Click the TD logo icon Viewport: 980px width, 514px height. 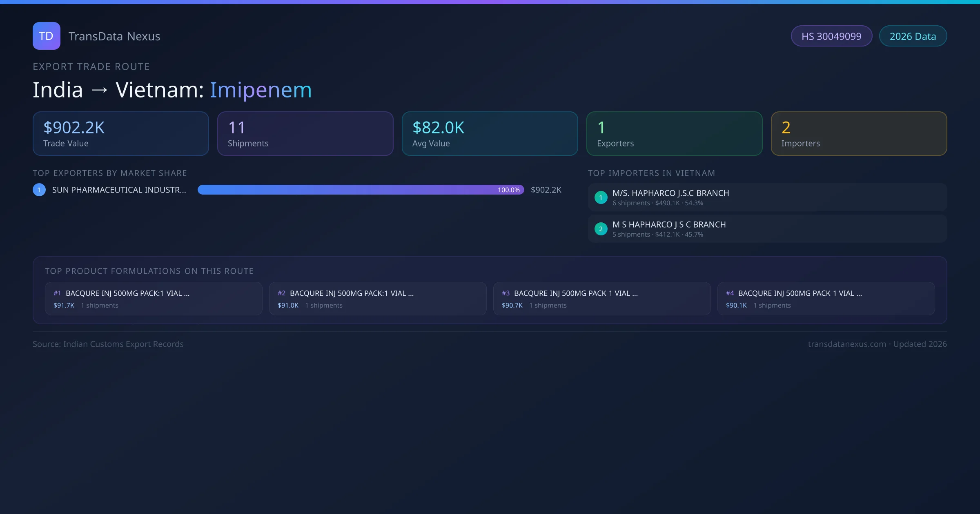[x=46, y=36]
